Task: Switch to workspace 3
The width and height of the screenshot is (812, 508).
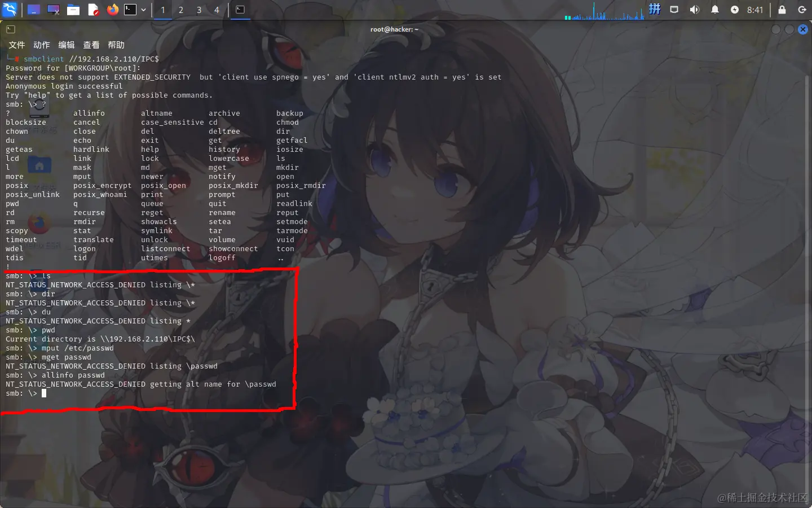Action: pos(199,10)
